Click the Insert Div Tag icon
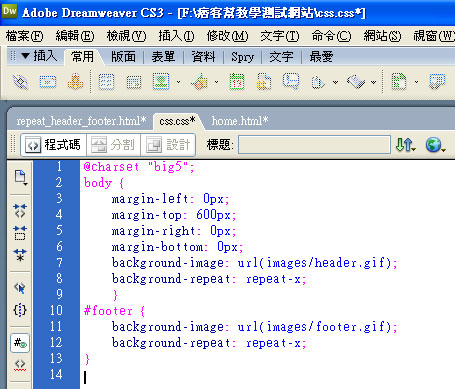The image size is (455, 389). point(134,82)
